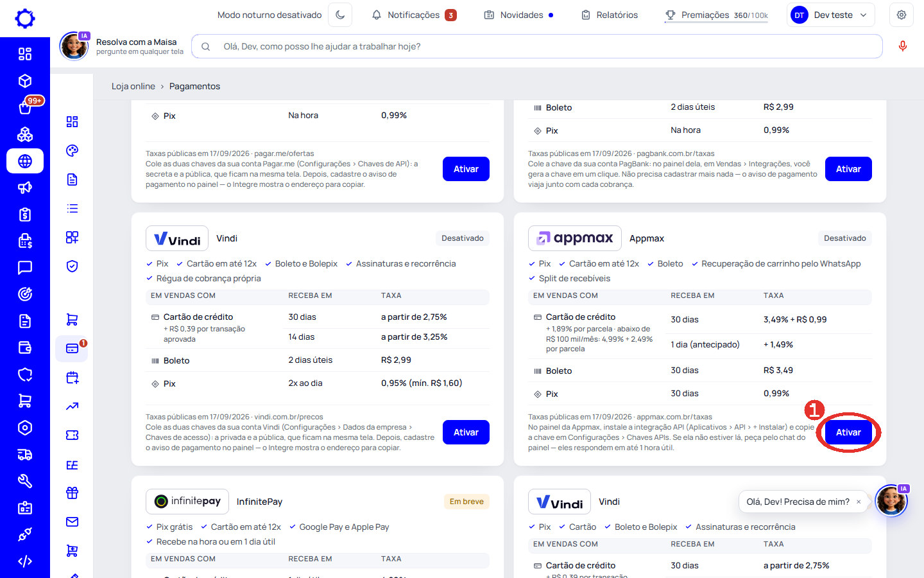Viewport: 924px width, 578px height.
Task: Open Novidades in the top bar
Action: coord(518,15)
